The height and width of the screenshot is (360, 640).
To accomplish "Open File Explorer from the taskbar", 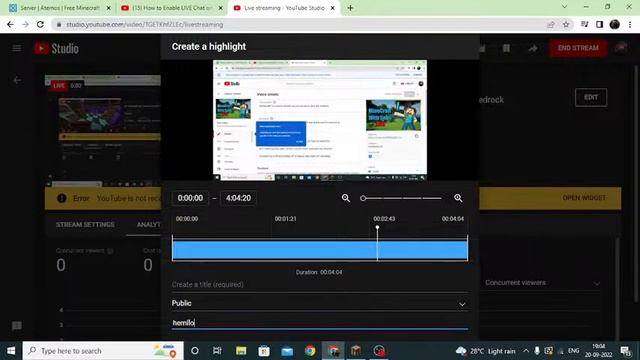I will 241,351.
